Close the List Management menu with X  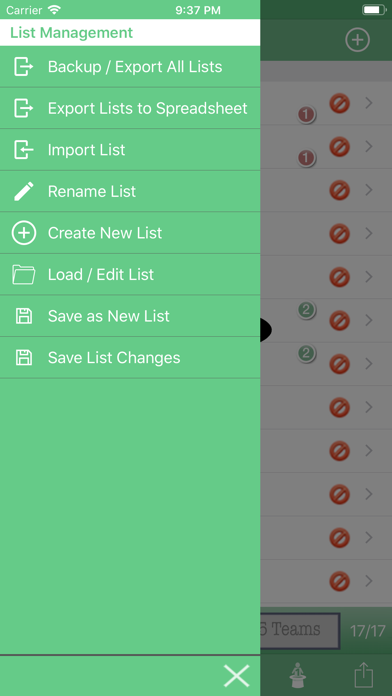pos(236,676)
